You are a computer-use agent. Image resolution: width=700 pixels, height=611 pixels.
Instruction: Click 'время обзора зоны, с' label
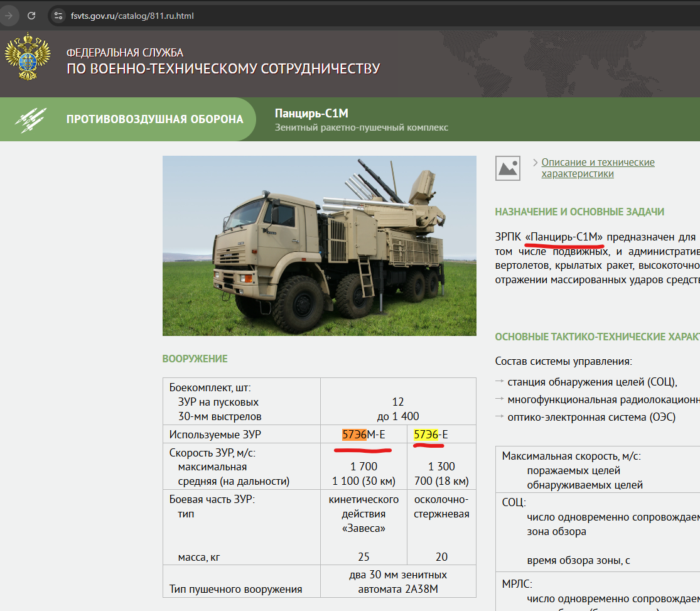click(x=579, y=561)
